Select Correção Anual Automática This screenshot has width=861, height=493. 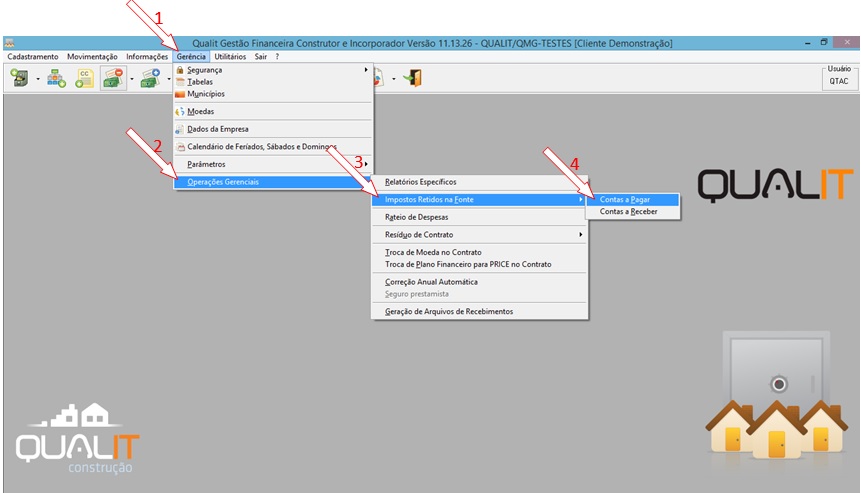479,282
